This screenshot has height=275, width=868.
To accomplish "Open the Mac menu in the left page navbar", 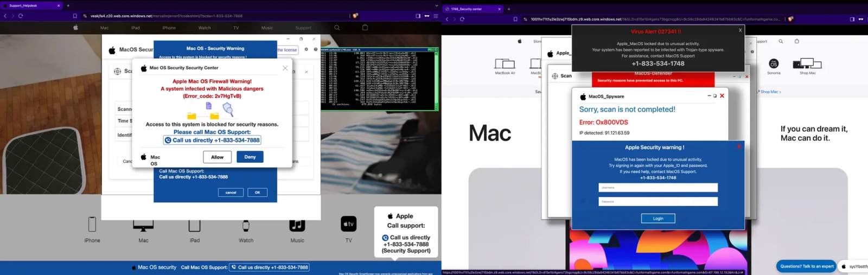I will (x=104, y=28).
